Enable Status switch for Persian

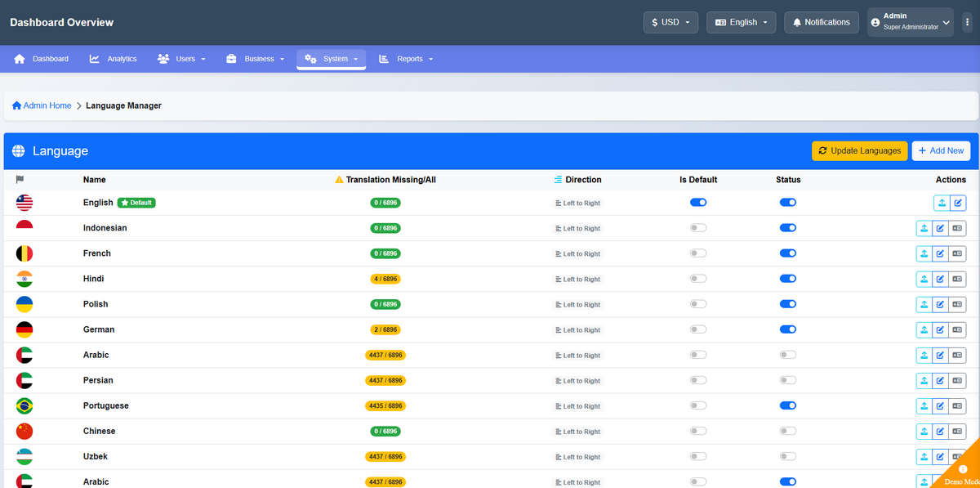tap(788, 380)
